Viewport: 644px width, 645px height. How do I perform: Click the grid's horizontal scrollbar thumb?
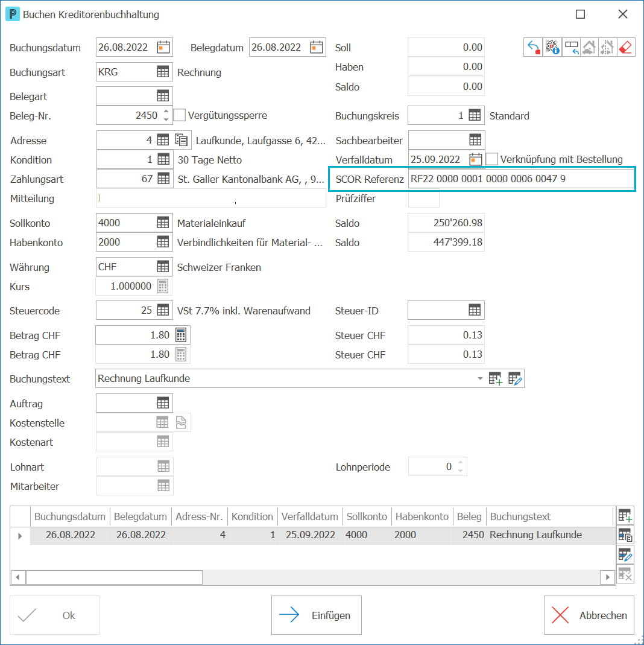tap(114, 577)
